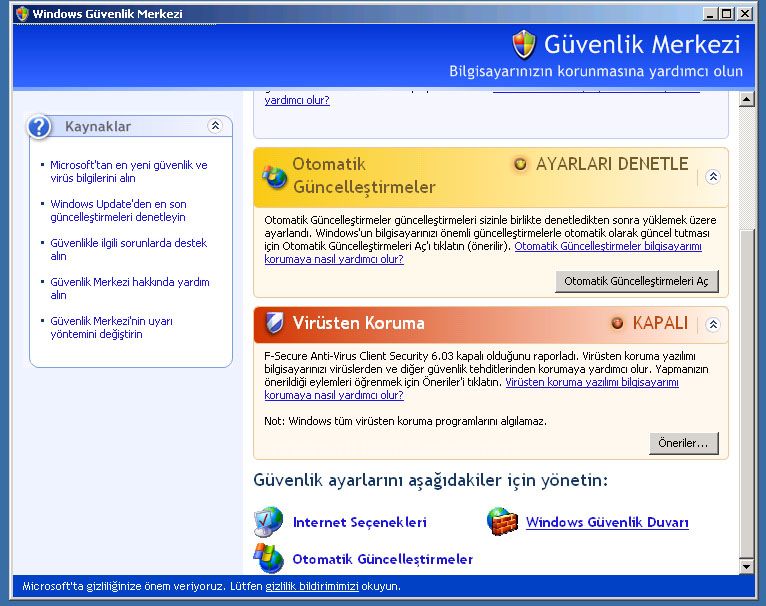766x606 pixels.
Task: Click the scrollbar up arrow
Action: pos(746,99)
